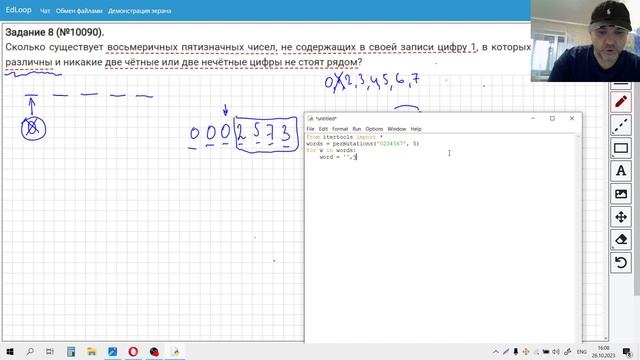Select the text tool marked A
This screenshot has height=360, width=640.
[x=621, y=171]
